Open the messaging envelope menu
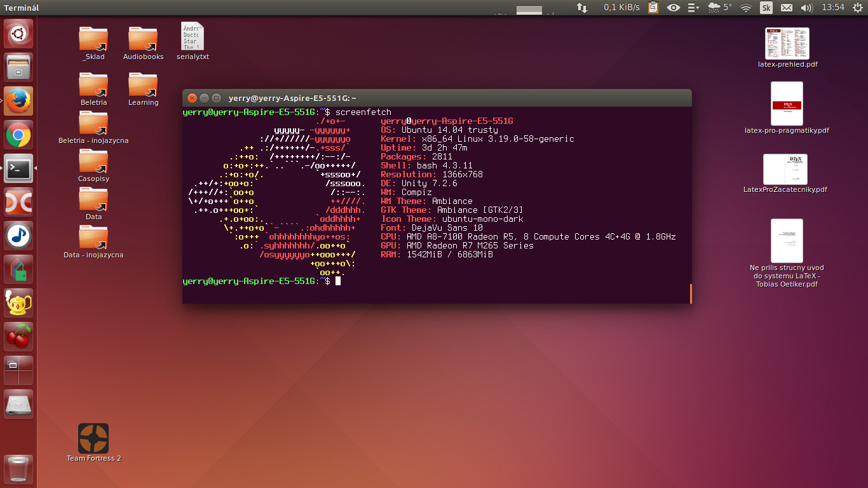The height and width of the screenshot is (488, 868). (787, 8)
